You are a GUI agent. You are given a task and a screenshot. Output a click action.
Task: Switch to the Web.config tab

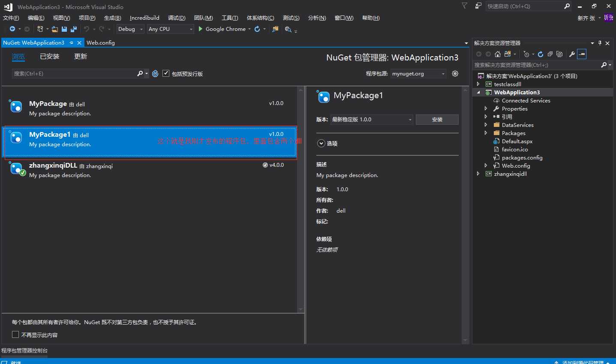point(101,43)
